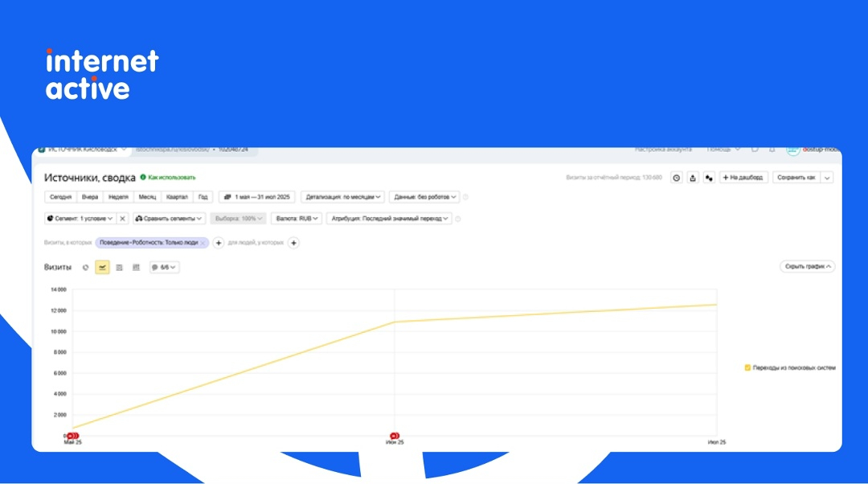This screenshot has width=868, height=484.
Task: Open the 'Сегмент: 1 условие' dropdown
Action: (x=80, y=219)
